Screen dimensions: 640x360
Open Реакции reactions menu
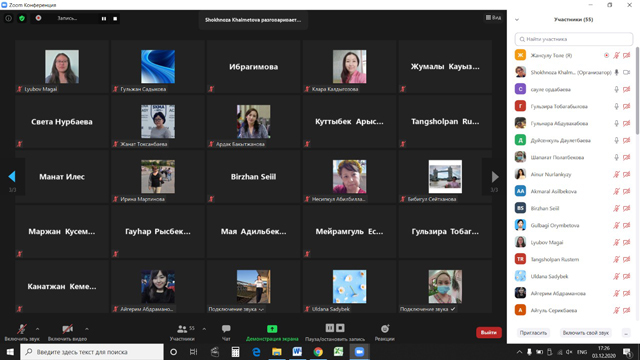(x=384, y=332)
